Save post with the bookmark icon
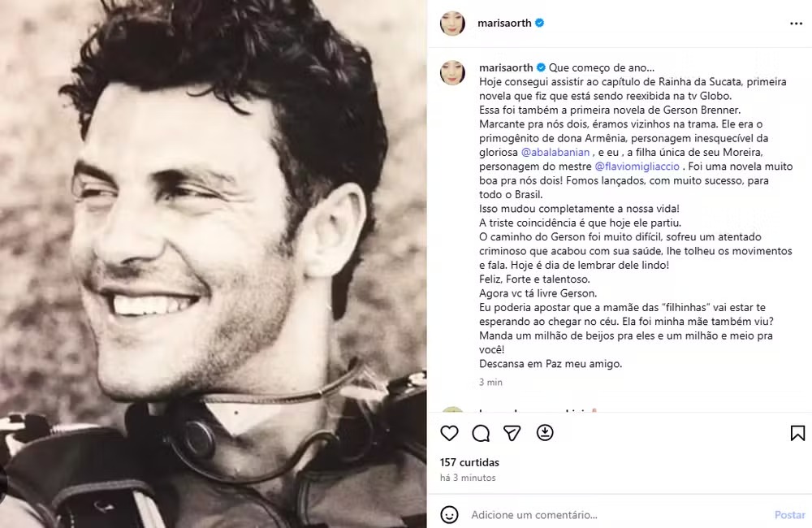The height and width of the screenshot is (528, 812). point(797,433)
